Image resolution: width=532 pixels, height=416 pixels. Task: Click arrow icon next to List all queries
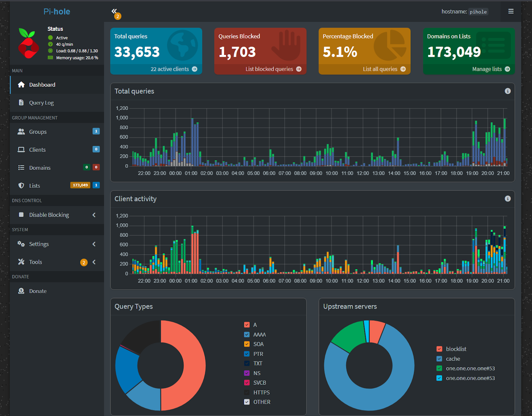click(403, 69)
